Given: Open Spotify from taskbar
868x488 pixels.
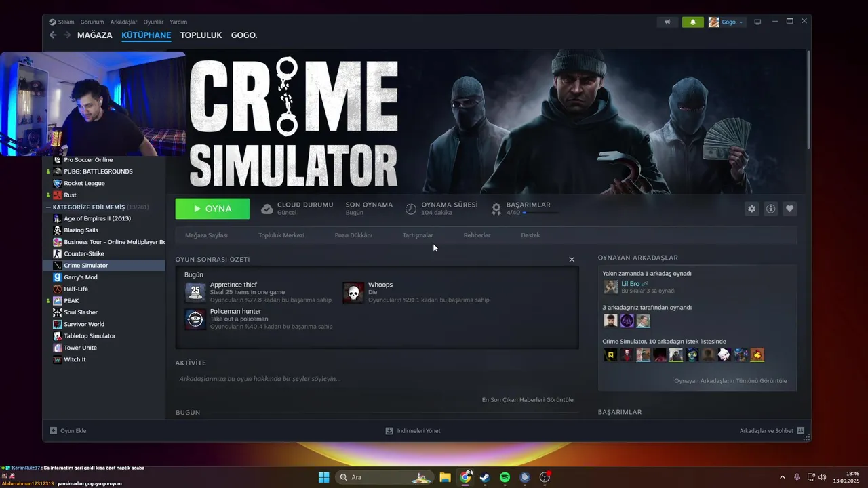Looking at the screenshot, I should pyautogui.click(x=505, y=477).
